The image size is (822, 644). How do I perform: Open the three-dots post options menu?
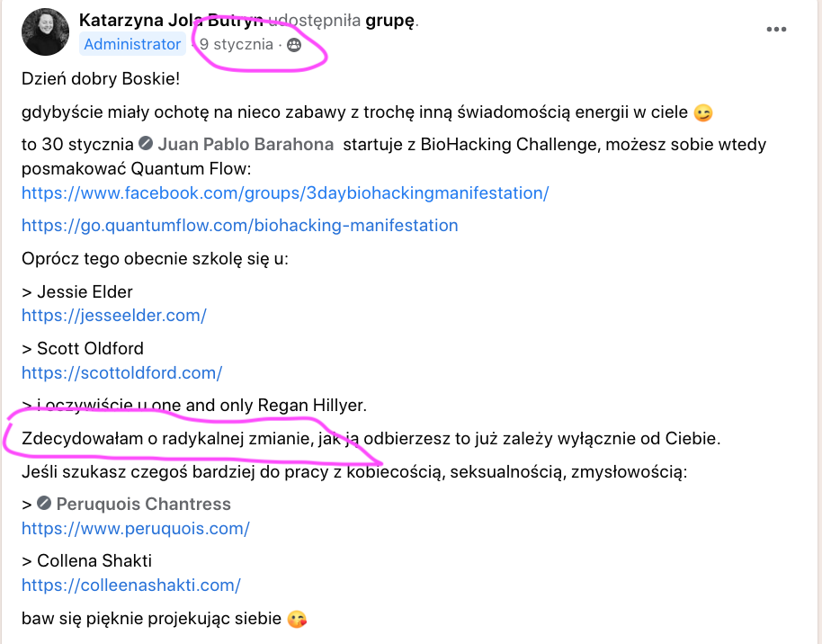click(776, 30)
